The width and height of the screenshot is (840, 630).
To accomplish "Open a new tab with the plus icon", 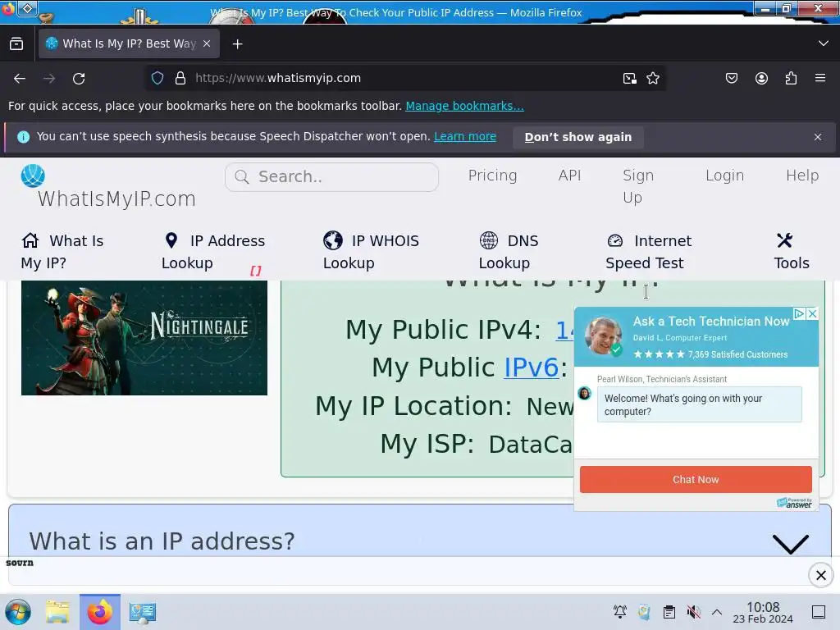I will [237, 44].
